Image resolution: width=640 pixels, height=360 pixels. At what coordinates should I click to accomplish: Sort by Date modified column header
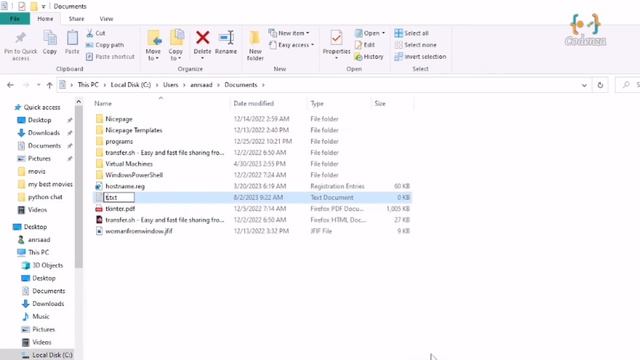coord(253,104)
